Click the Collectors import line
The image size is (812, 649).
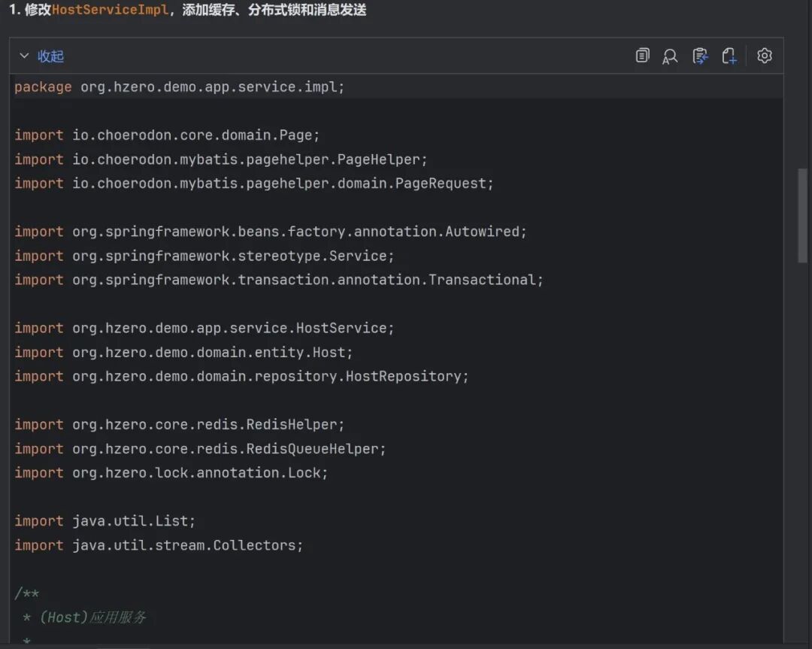159,545
